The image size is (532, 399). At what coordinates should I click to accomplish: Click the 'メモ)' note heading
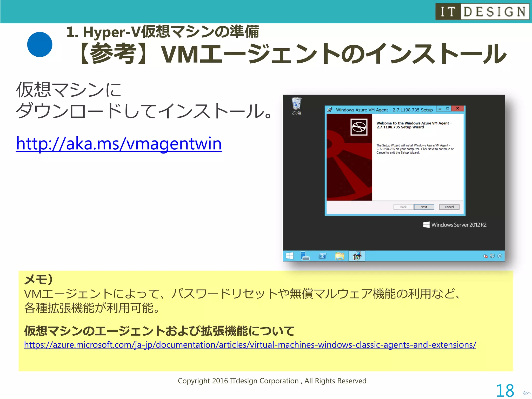(38, 280)
